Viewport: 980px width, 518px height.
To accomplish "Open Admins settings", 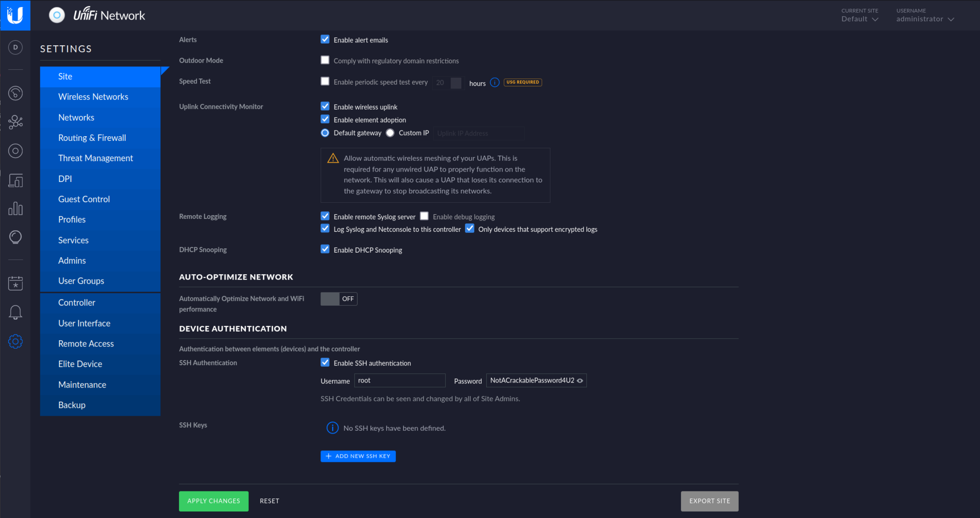I will 100,260.
